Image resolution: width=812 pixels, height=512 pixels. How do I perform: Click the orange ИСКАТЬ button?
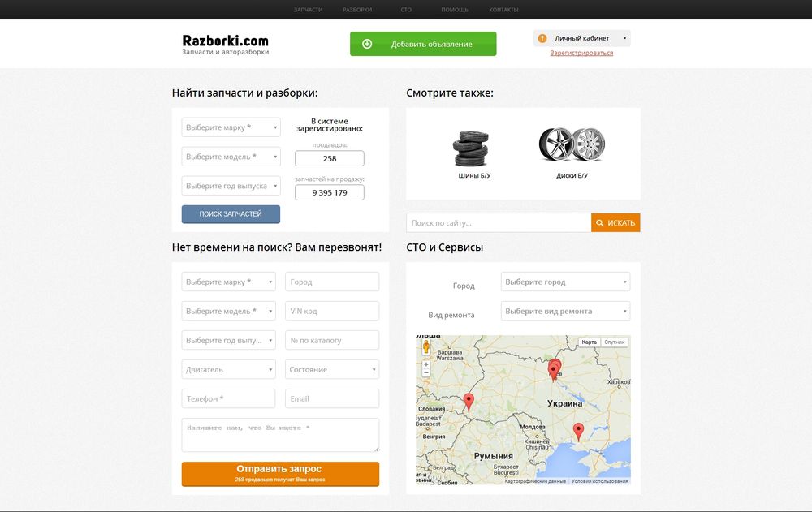[615, 222]
